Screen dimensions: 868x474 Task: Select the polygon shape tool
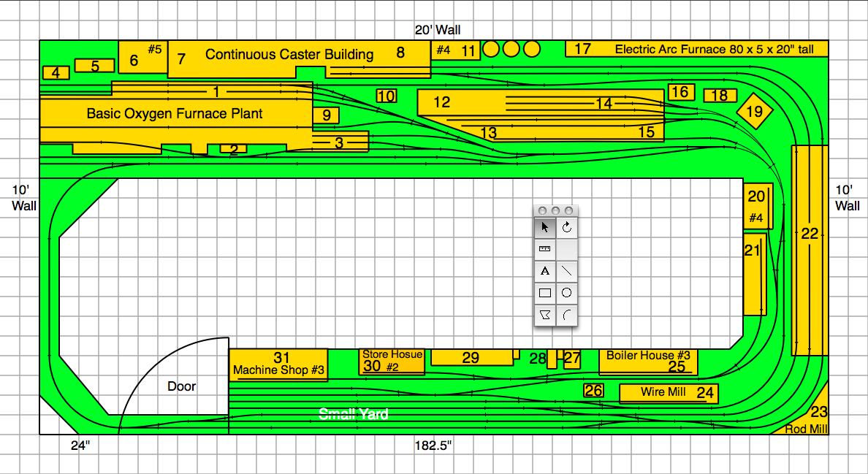544,316
